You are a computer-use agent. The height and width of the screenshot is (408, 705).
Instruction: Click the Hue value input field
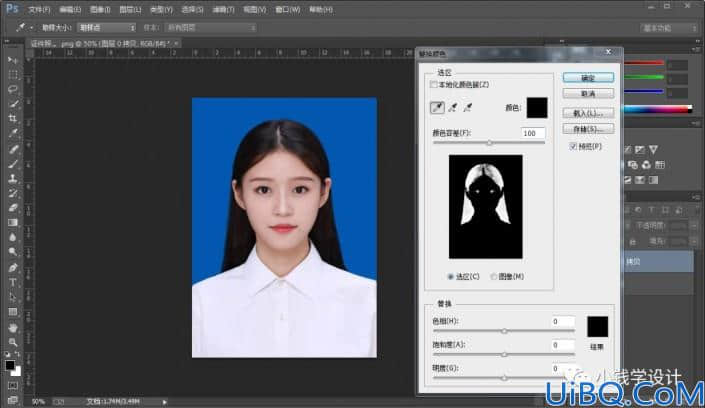pyautogui.click(x=562, y=321)
